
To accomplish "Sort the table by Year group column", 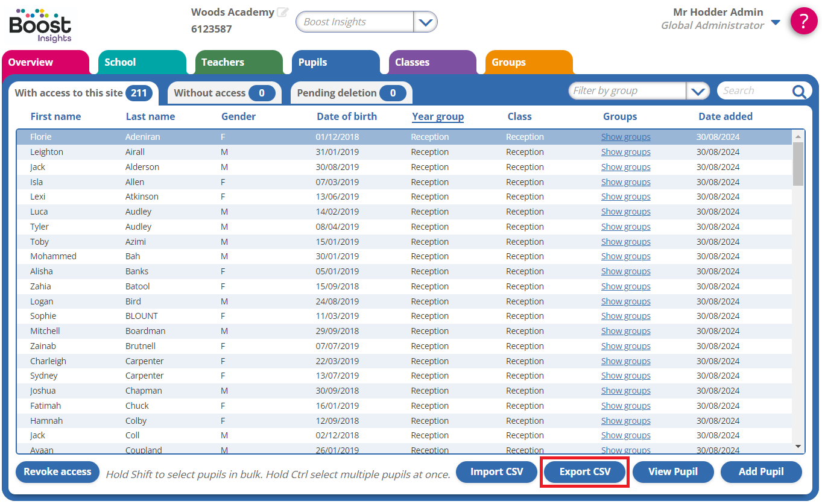I will pos(437,116).
